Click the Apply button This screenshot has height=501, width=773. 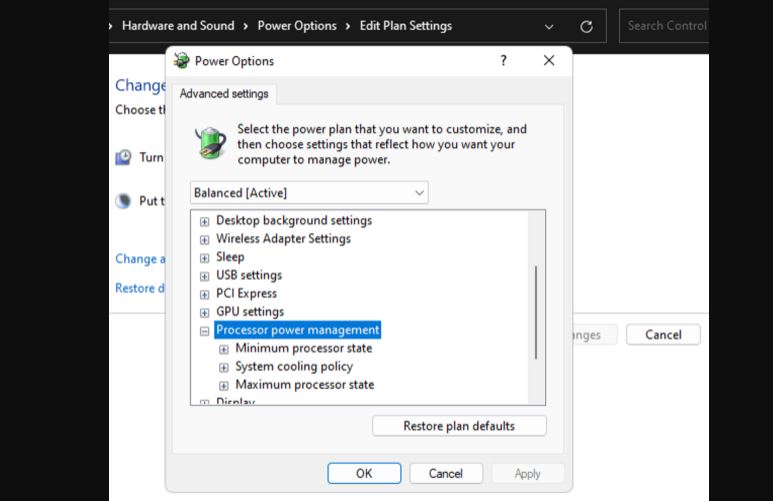(x=527, y=473)
